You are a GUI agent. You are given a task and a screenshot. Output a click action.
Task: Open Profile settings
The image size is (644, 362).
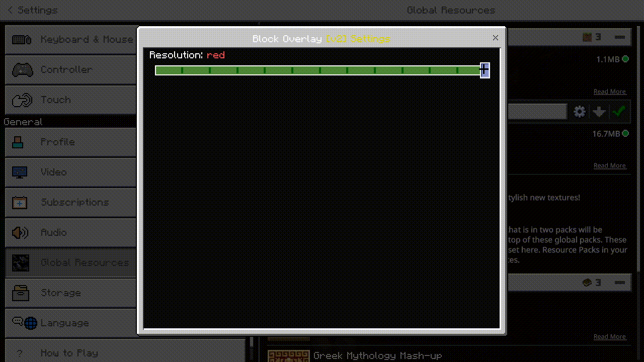pyautogui.click(x=70, y=142)
